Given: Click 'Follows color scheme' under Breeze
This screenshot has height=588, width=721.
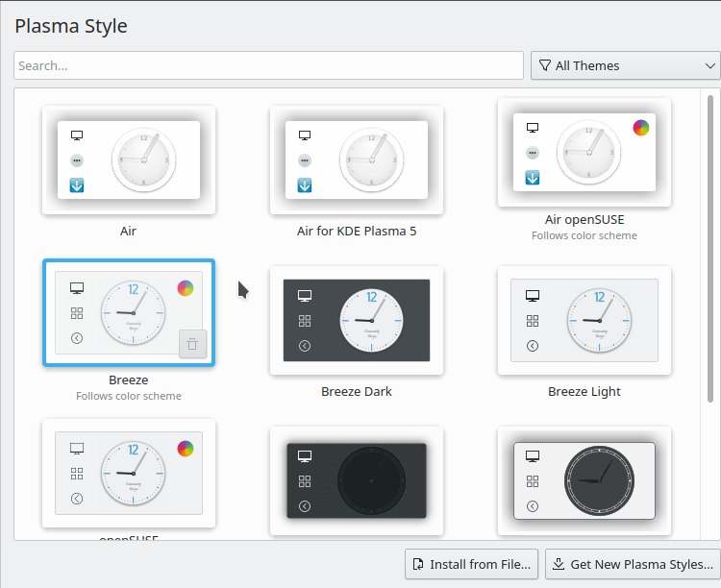Looking at the screenshot, I should coord(129,396).
